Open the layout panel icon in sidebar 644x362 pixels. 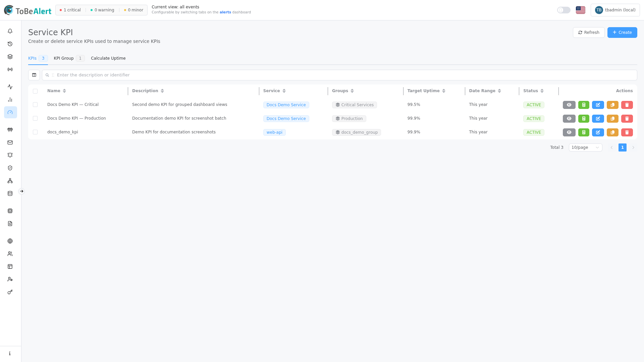click(10, 266)
